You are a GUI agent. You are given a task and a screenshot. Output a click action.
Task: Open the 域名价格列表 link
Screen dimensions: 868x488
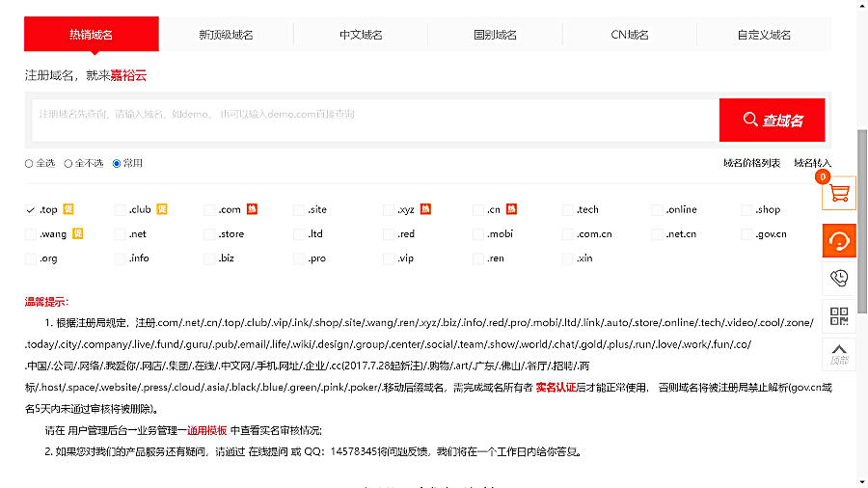pyautogui.click(x=751, y=163)
